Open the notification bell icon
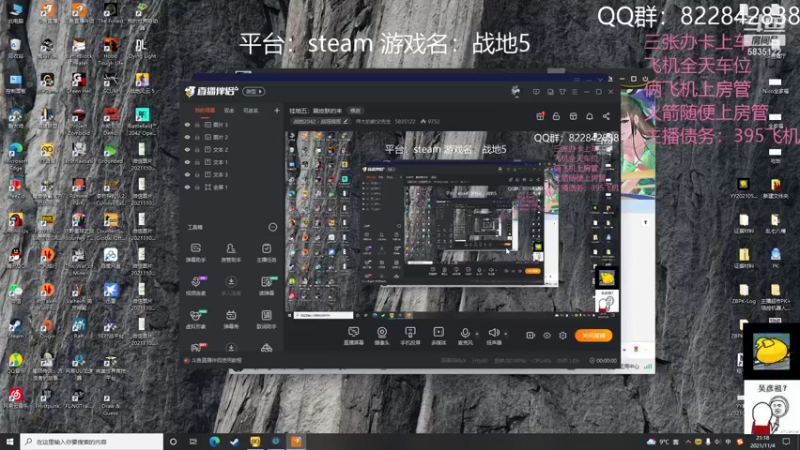The width and height of the screenshot is (800, 450). pos(589,116)
